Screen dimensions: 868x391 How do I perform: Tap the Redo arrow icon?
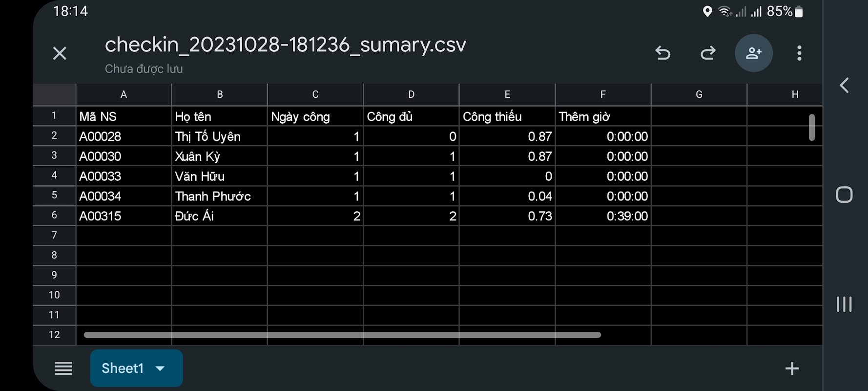pyautogui.click(x=708, y=53)
